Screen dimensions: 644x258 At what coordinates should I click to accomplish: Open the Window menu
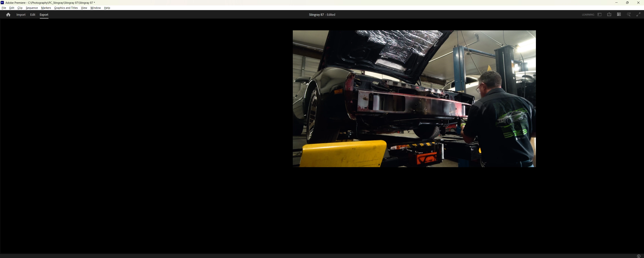[x=96, y=8]
